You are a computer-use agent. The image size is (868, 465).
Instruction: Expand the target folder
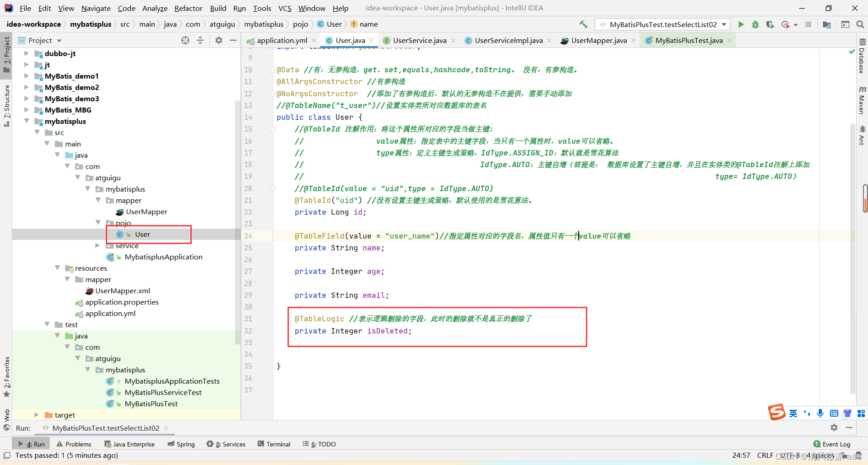coord(37,415)
